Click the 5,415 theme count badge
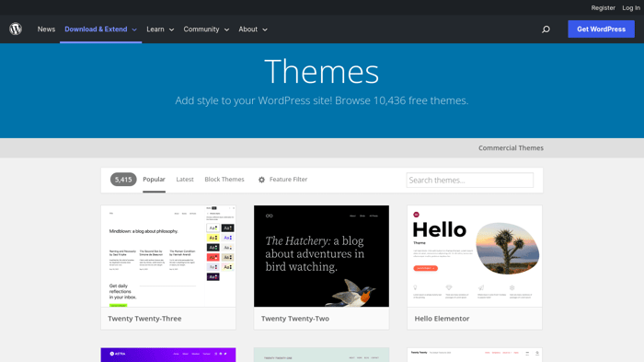644x362 pixels. (x=123, y=180)
